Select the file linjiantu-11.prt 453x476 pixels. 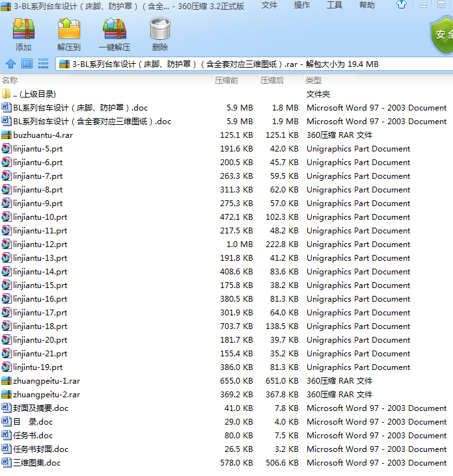(x=40, y=231)
